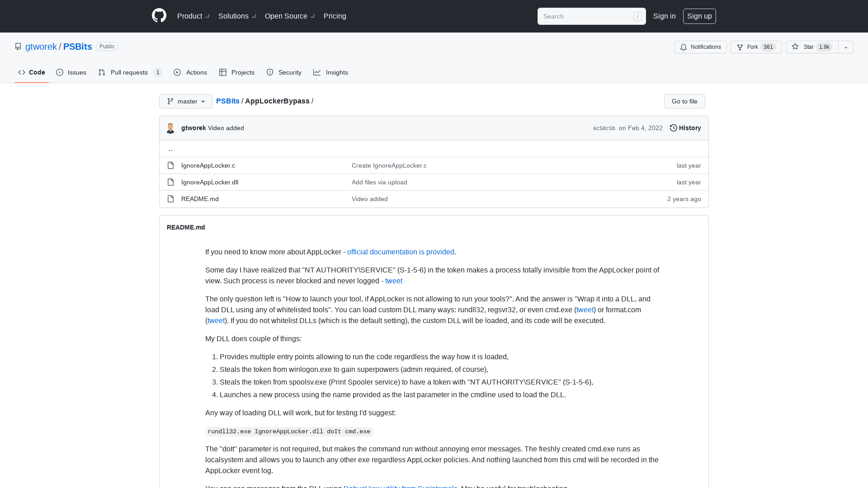Expand the Product menu
This screenshot has width=868, height=488.
tap(193, 16)
